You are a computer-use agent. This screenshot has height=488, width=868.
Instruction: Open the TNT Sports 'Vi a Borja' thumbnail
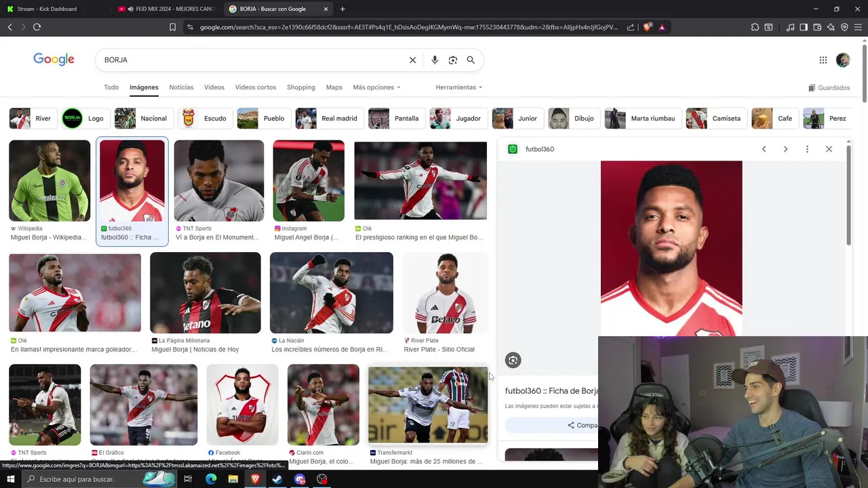pos(219,180)
